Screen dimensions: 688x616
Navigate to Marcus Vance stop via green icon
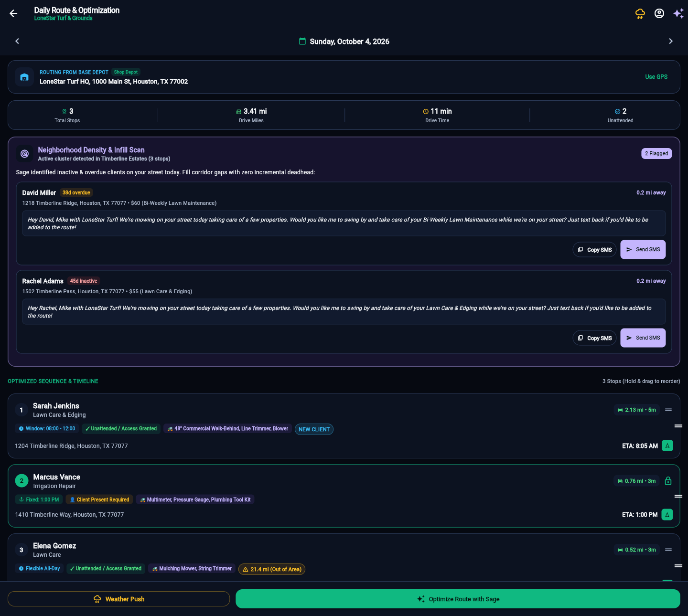[x=667, y=515]
